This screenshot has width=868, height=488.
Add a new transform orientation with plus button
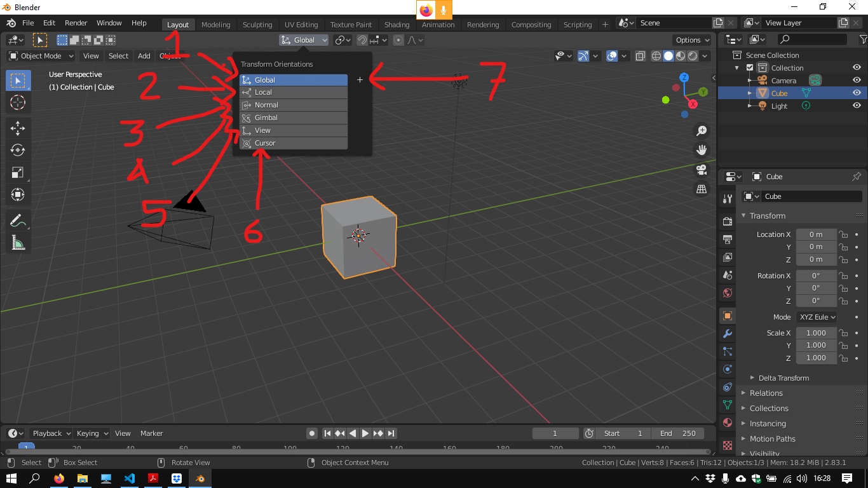pos(360,80)
